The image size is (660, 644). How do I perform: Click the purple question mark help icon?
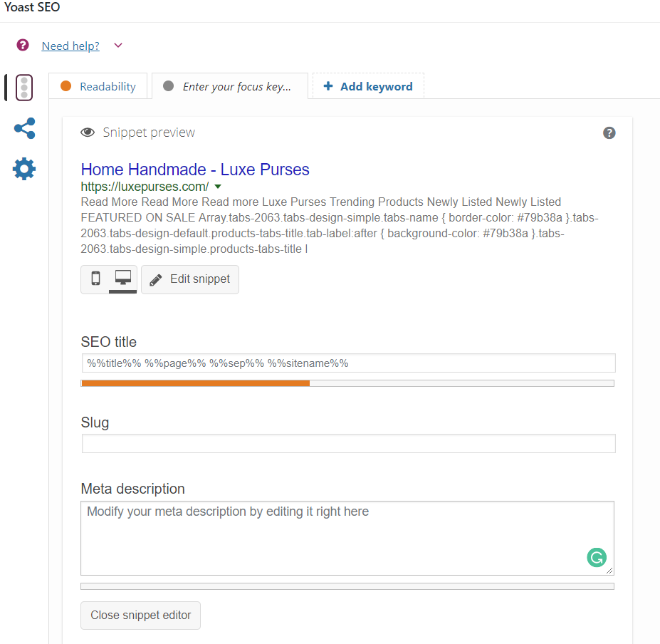pyautogui.click(x=23, y=46)
